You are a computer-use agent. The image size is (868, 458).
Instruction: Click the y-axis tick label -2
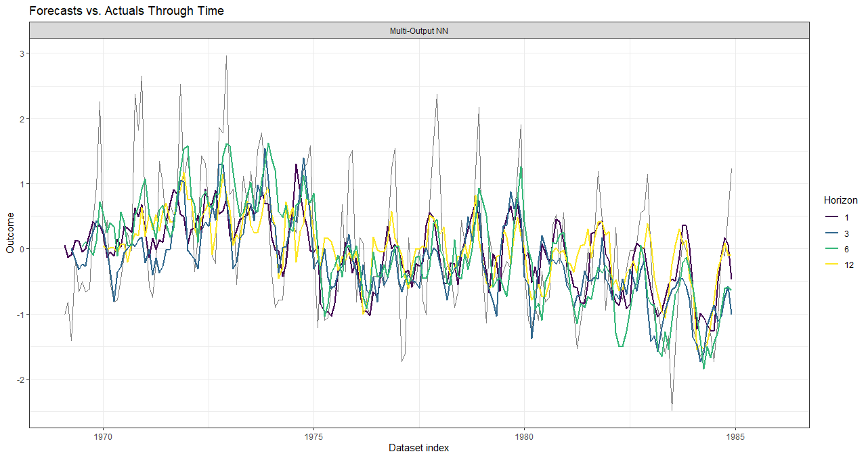(x=20, y=380)
